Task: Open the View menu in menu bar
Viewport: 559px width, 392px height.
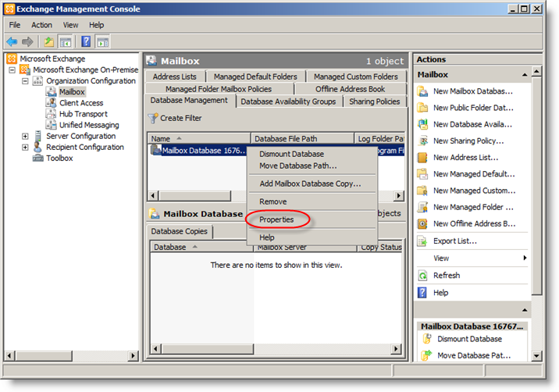Action: (x=70, y=25)
